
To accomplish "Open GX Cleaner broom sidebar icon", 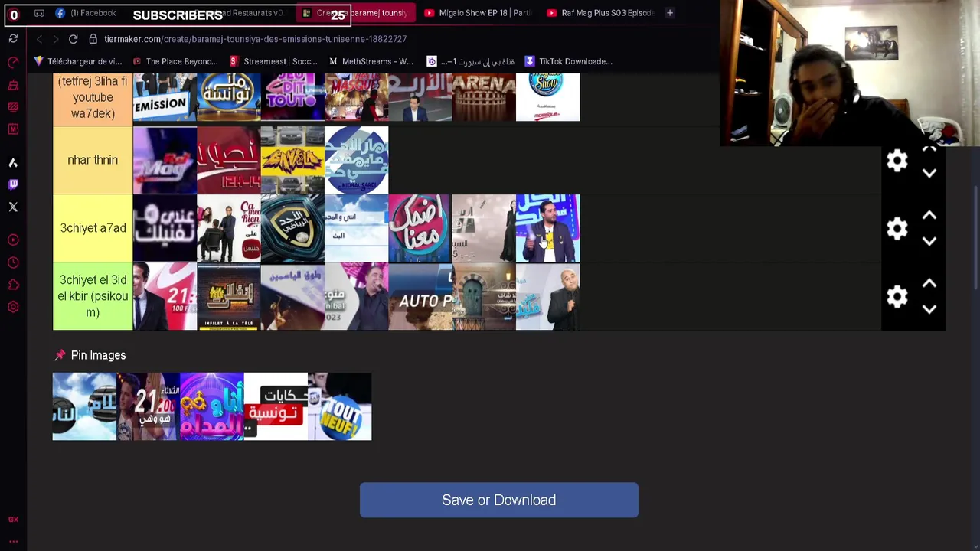I will click(x=13, y=85).
